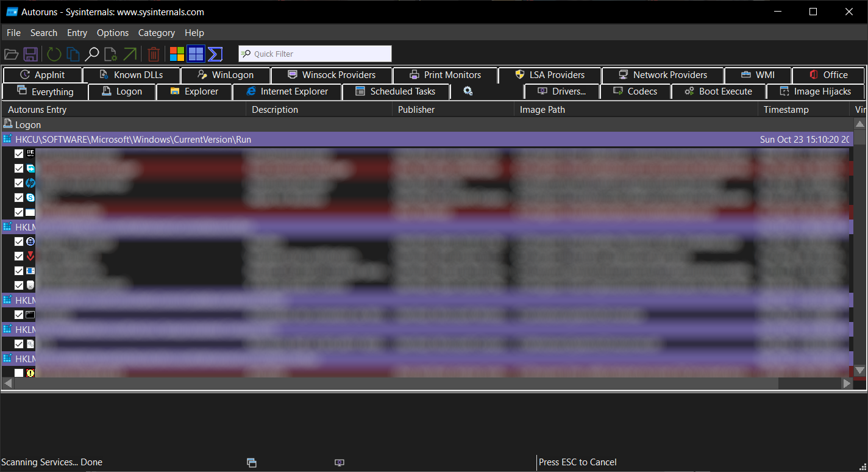
Task: Toggle the blue Windows entries filter icon
Action: tap(196, 54)
